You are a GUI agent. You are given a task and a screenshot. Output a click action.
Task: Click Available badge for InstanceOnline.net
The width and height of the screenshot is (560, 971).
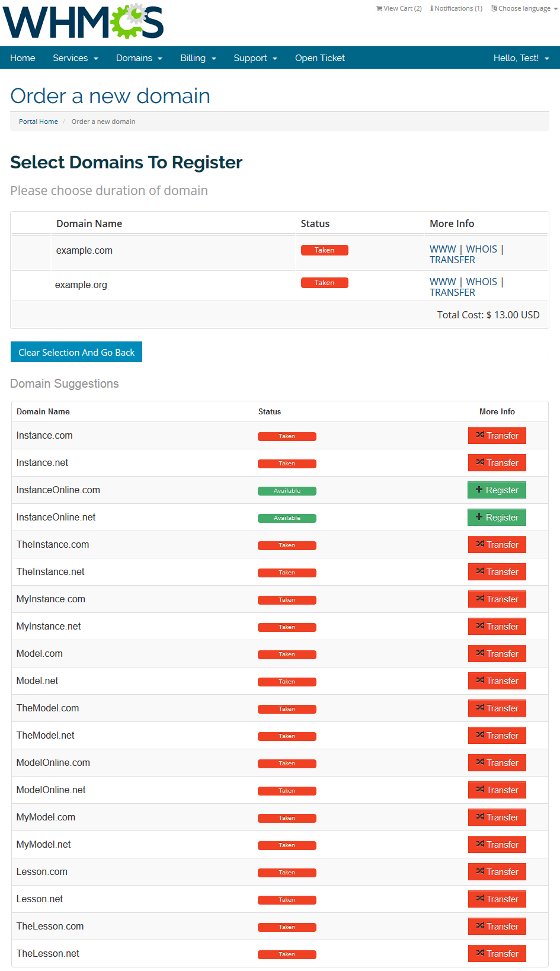[x=287, y=518]
